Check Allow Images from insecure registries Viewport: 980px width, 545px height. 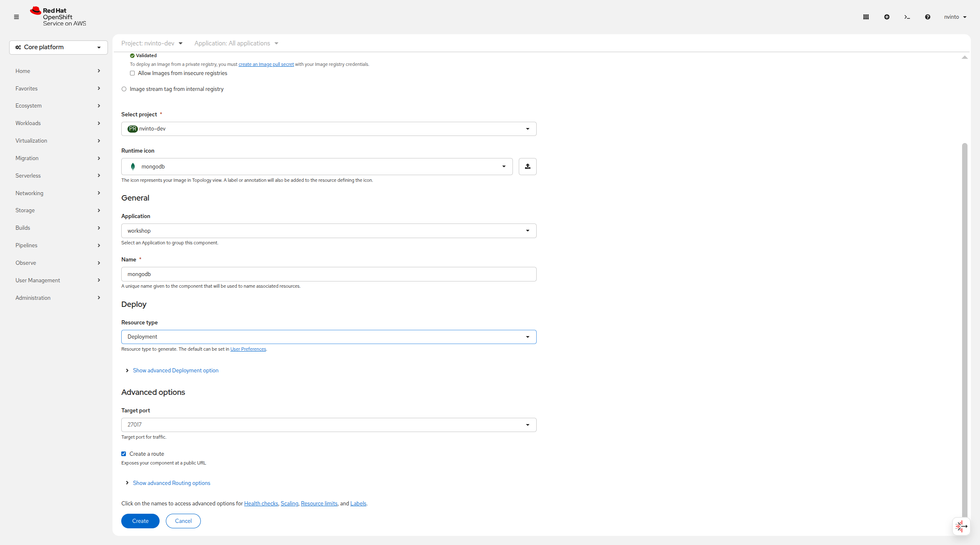click(x=132, y=73)
